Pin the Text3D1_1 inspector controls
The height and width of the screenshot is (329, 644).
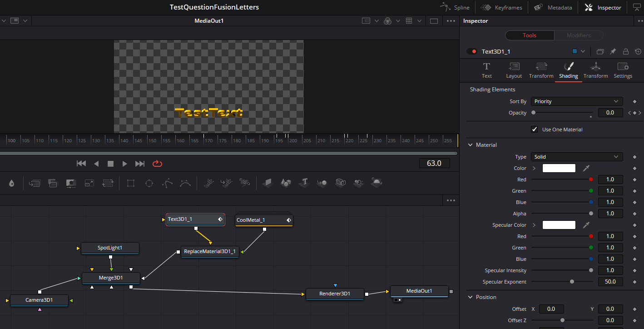[x=613, y=51]
